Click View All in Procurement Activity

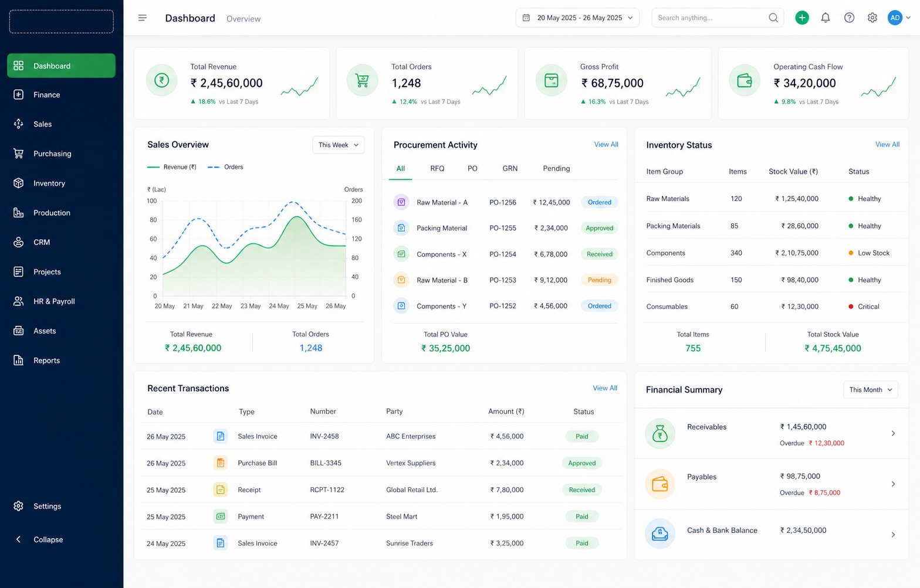(x=606, y=144)
